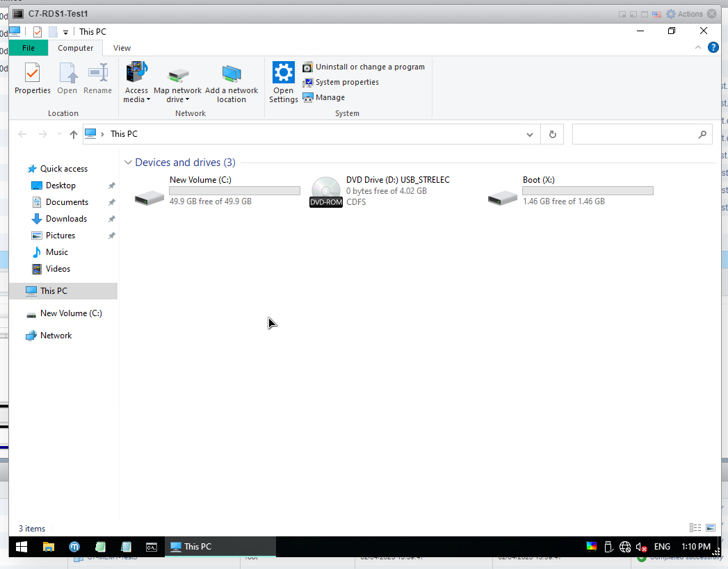Image resolution: width=728 pixels, height=569 pixels.
Task: Refresh the This PC address bar
Action: (553, 134)
